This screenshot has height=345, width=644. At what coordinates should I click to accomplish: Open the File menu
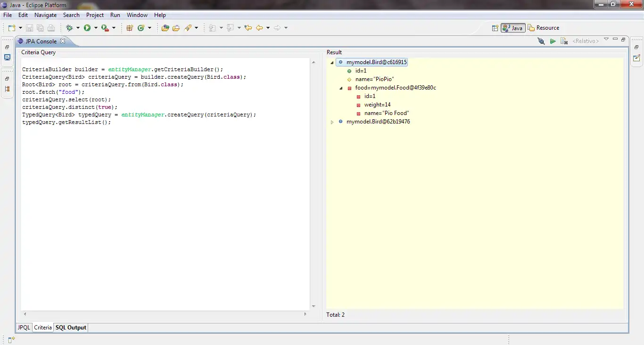tap(8, 15)
